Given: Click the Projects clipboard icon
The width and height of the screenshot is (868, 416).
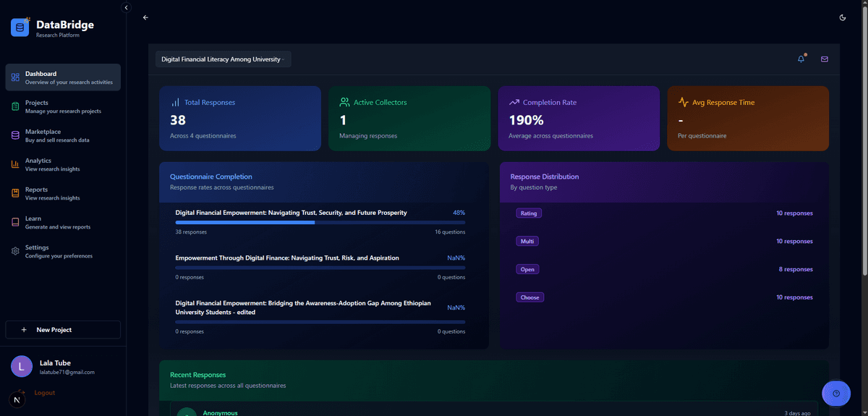Looking at the screenshot, I should tap(15, 106).
